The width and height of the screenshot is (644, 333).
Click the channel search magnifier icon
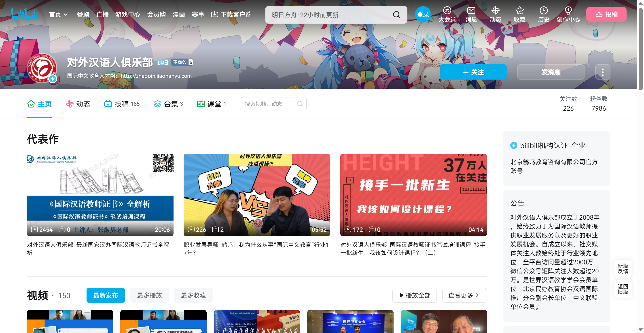[x=300, y=104]
